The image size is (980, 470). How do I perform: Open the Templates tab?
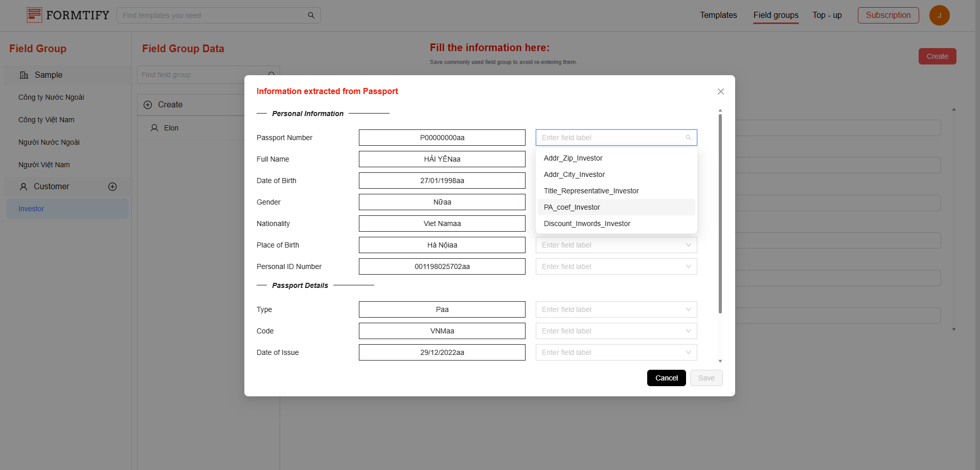(x=718, y=15)
